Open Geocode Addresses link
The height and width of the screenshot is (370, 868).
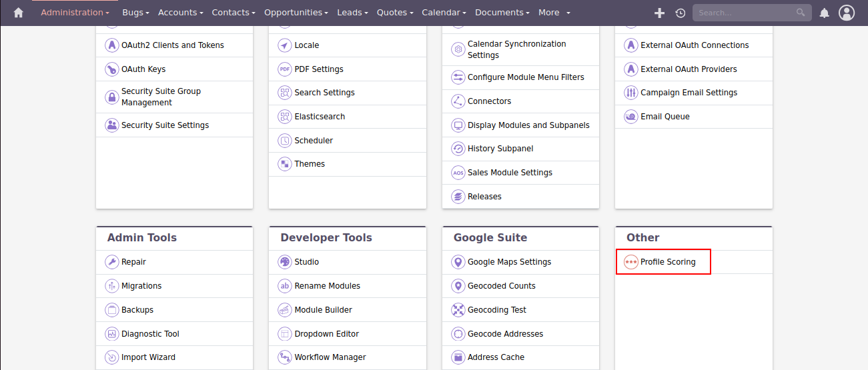click(x=506, y=334)
